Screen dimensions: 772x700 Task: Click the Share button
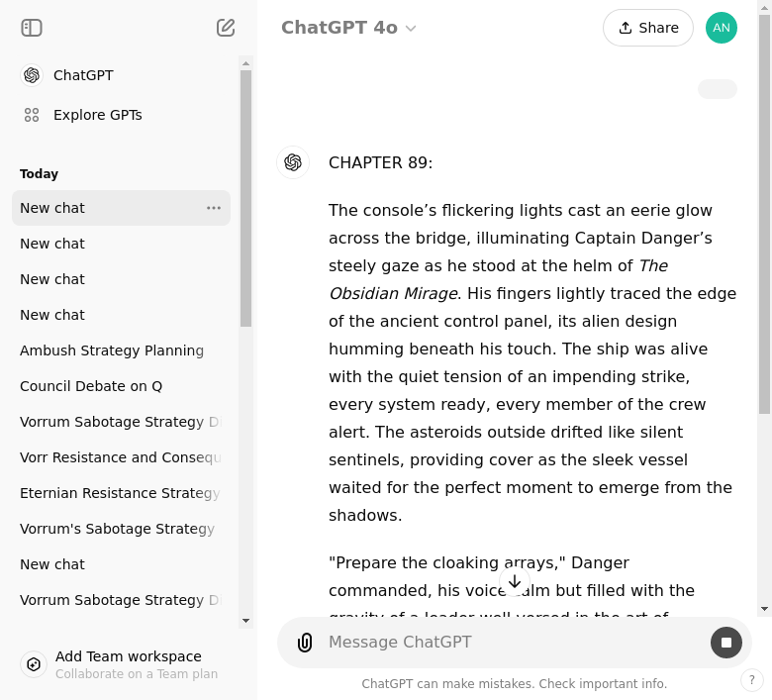tap(647, 28)
